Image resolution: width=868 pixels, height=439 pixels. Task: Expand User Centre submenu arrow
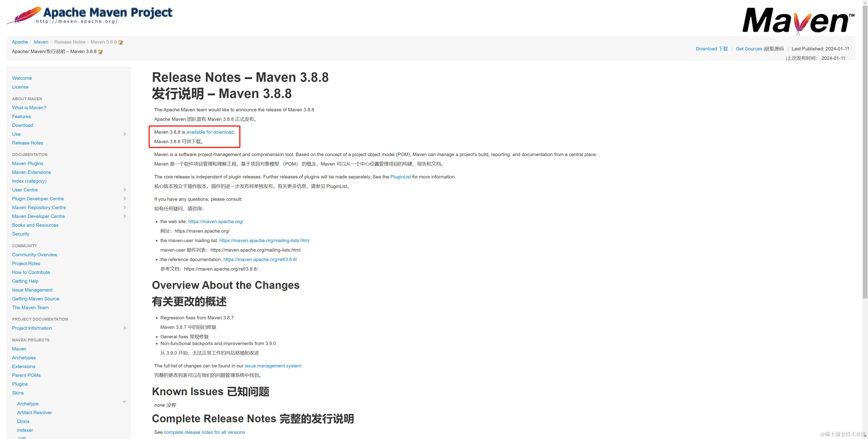pyautogui.click(x=125, y=190)
